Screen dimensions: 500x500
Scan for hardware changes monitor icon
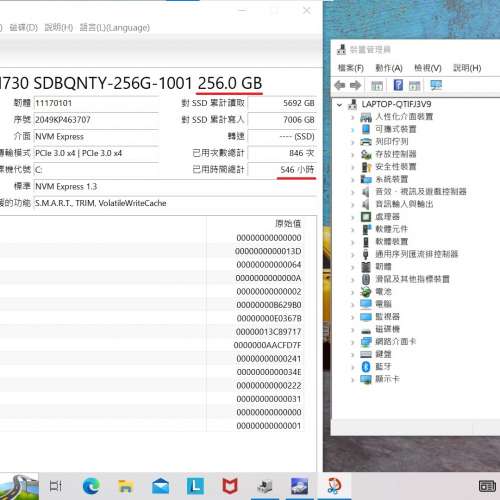436,85
